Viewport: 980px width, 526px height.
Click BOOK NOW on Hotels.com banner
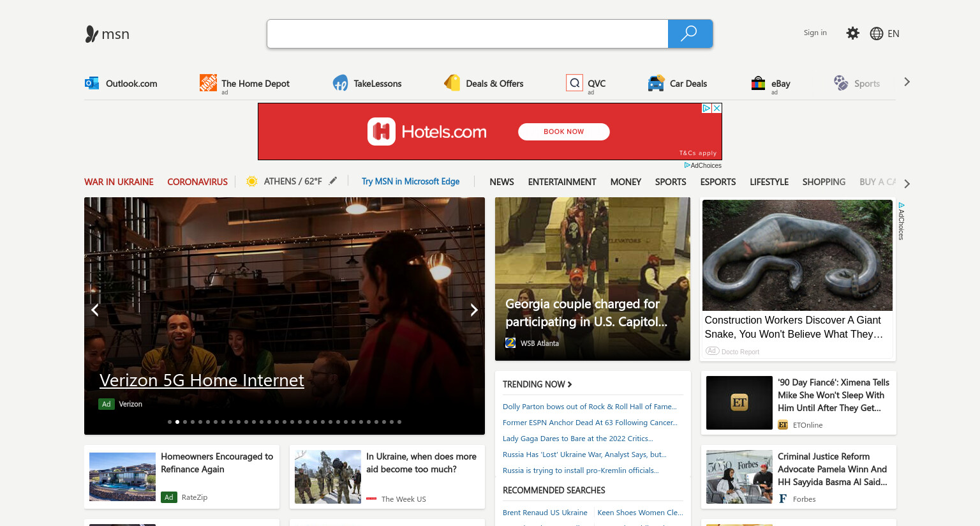(564, 131)
